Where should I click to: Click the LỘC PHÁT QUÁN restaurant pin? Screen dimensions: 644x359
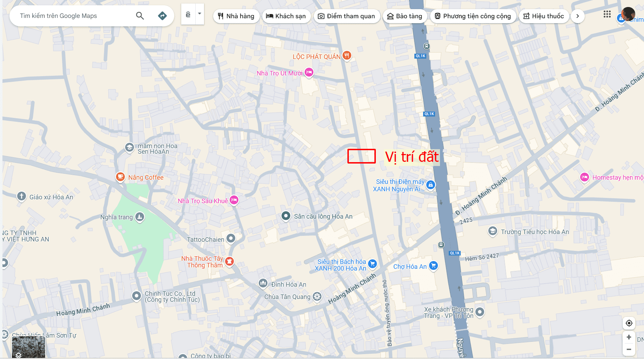click(347, 55)
